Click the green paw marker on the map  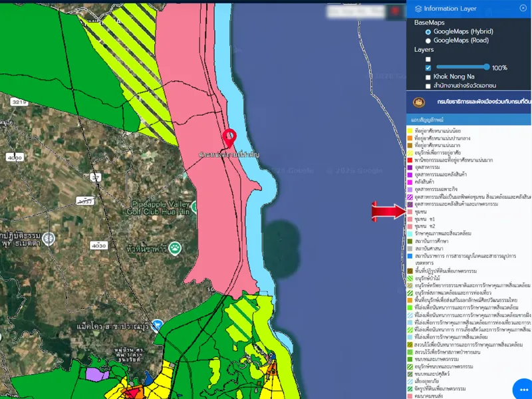point(174,248)
